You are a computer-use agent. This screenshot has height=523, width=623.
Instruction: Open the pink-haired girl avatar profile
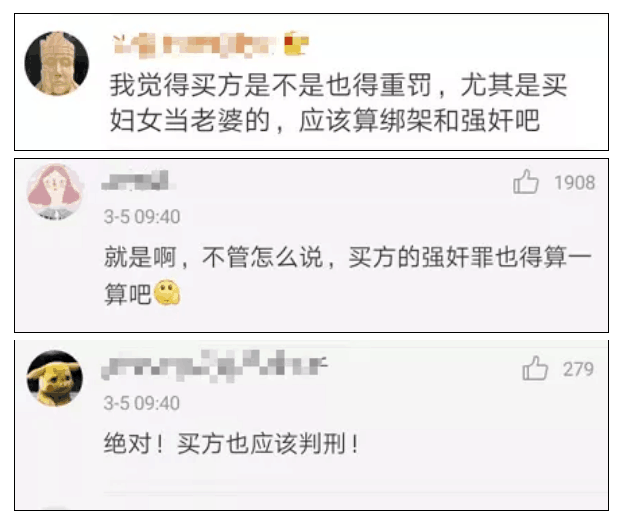coord(55,192)
